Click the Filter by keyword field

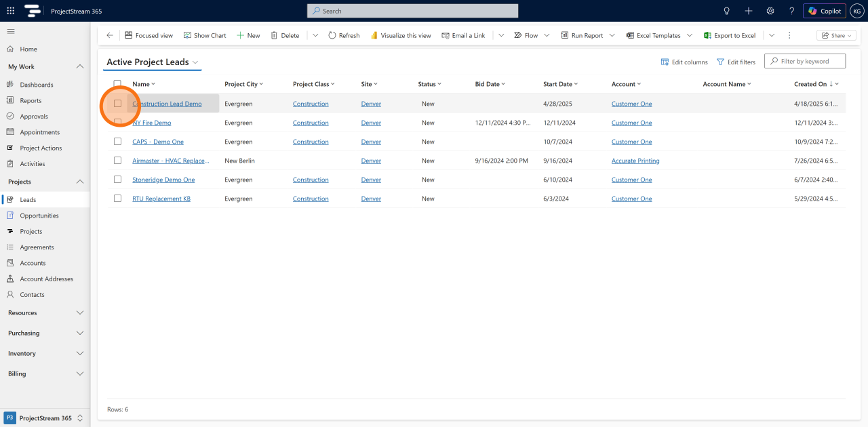click(805, 61)
